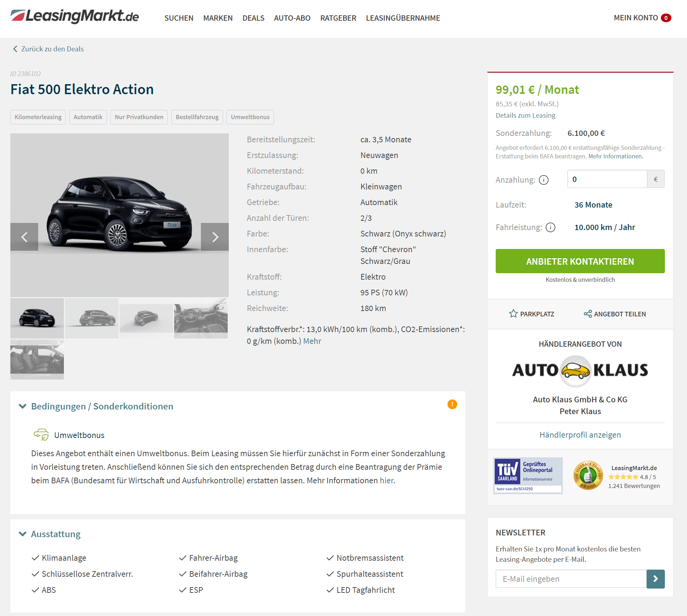Go back via Zurück zu den Deals

click(x=52, y=49)
